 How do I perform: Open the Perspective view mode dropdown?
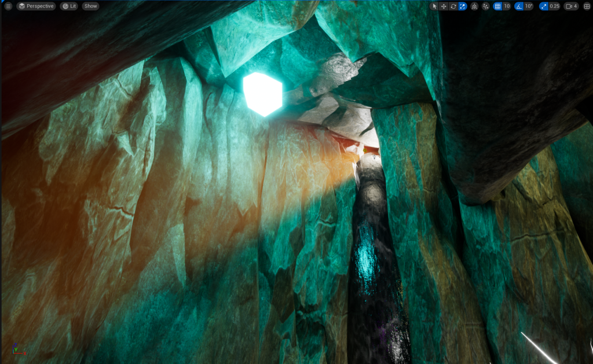[36, 6]
